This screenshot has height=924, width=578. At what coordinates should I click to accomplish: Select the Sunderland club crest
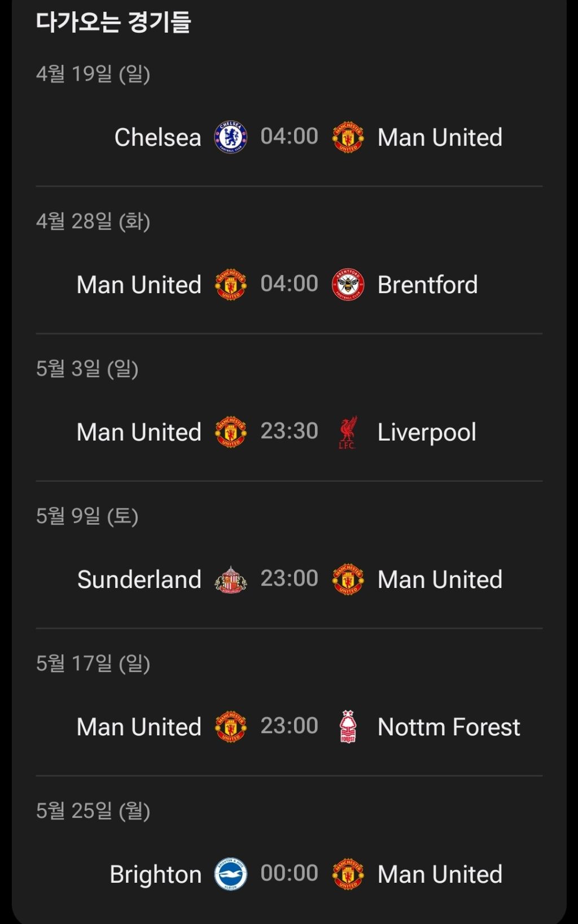230,579
